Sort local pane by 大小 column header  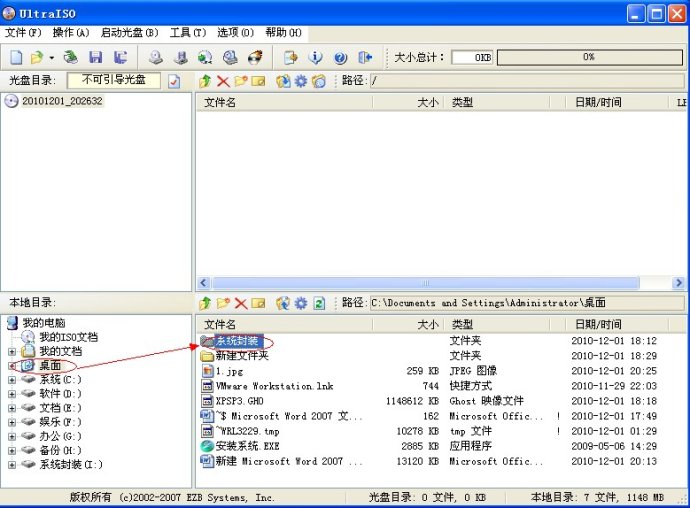click(x=408, y=324)
